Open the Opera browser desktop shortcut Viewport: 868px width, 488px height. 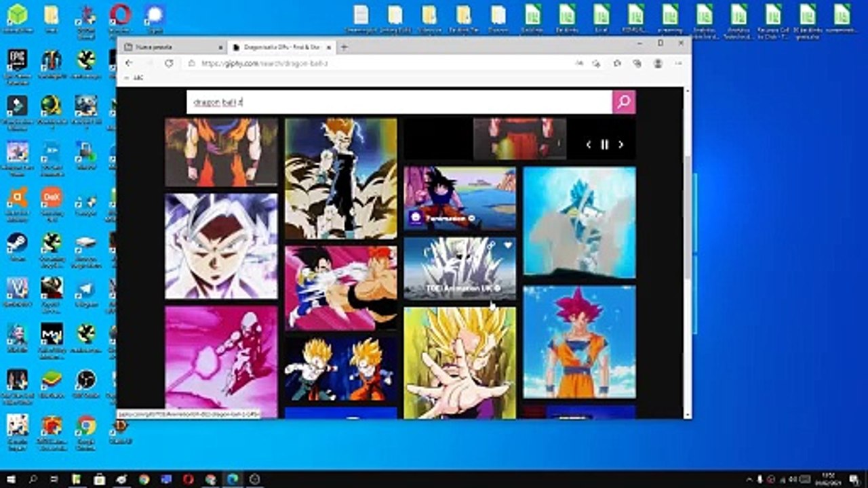pos(120,18)
